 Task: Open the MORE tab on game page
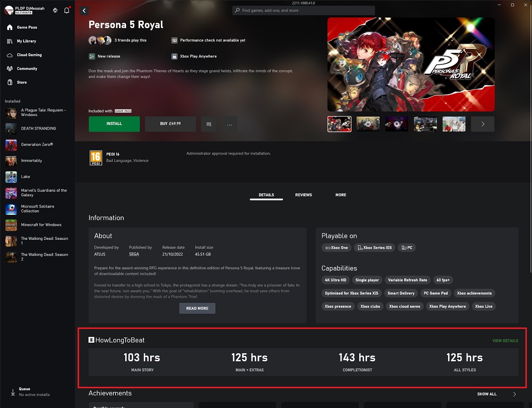point(341,195)
